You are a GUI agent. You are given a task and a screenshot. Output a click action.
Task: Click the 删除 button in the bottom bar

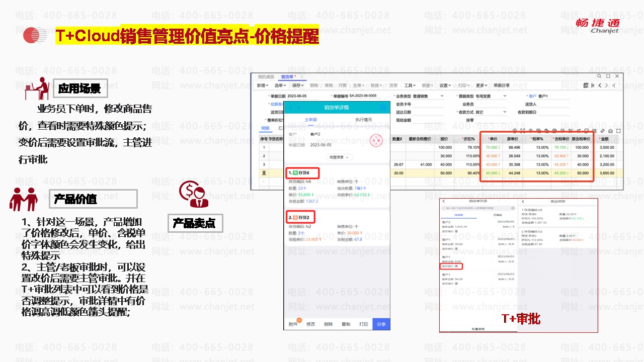[328, 324]
